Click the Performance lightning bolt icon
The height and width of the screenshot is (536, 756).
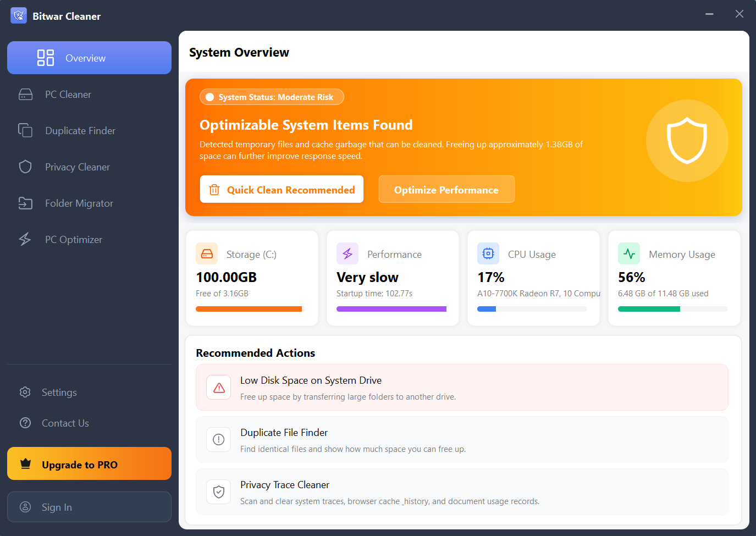pyautogui.click(x=347, y=253)
